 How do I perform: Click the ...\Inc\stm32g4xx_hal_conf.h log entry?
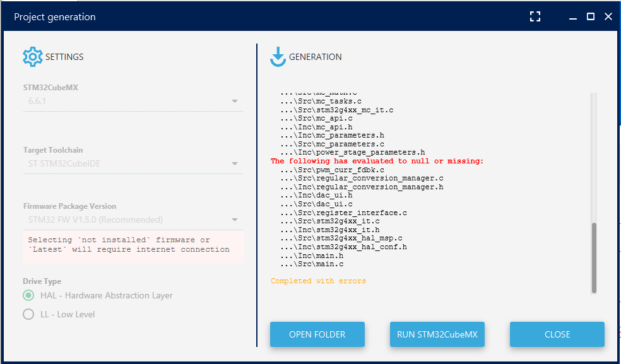pyautogui.click(x=343, y=247)
